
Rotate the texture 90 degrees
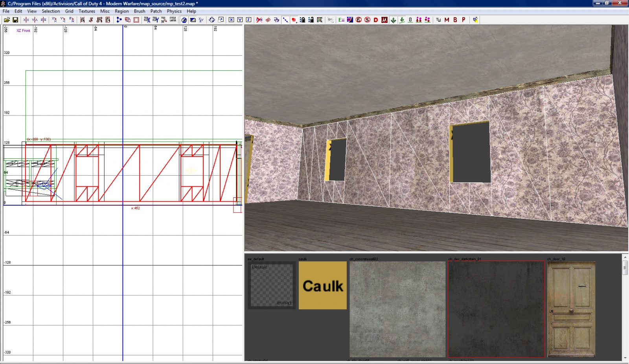(x=164, y=20)
